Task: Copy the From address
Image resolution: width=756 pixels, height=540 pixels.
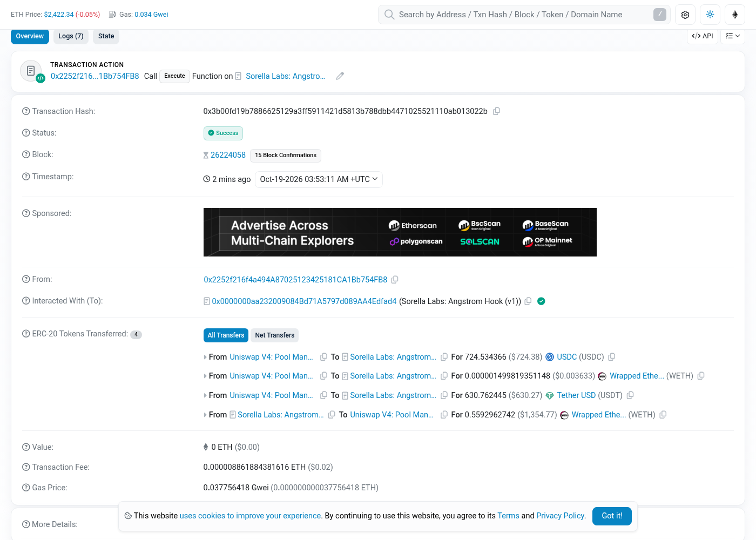Action: click(395, 280)
